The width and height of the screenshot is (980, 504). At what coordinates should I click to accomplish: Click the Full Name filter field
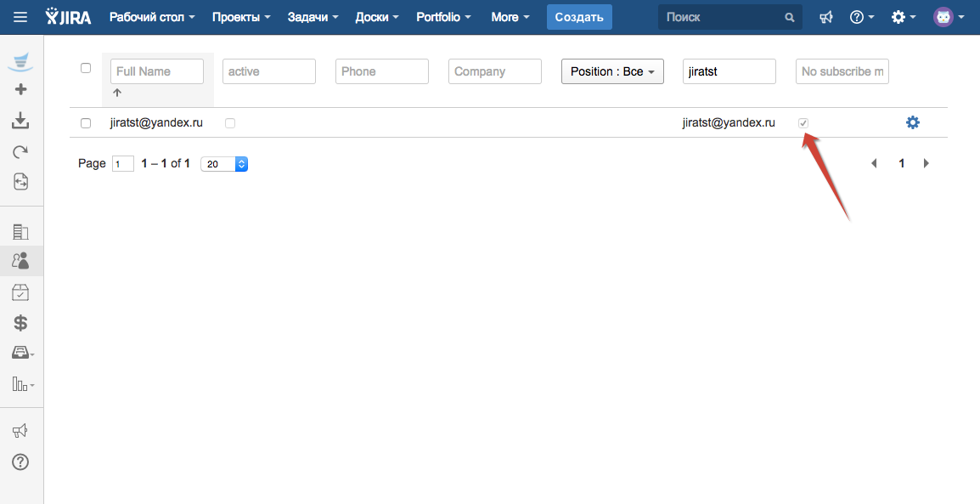tap(157, 71)
